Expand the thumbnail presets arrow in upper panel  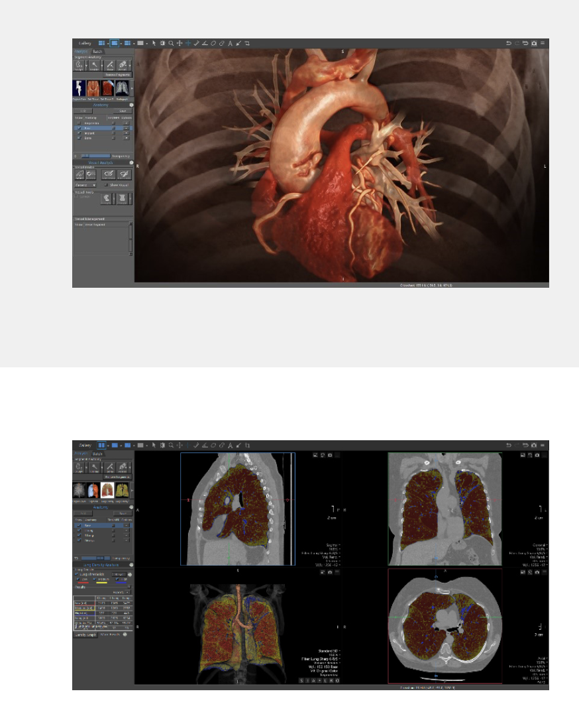click(132, 88)
